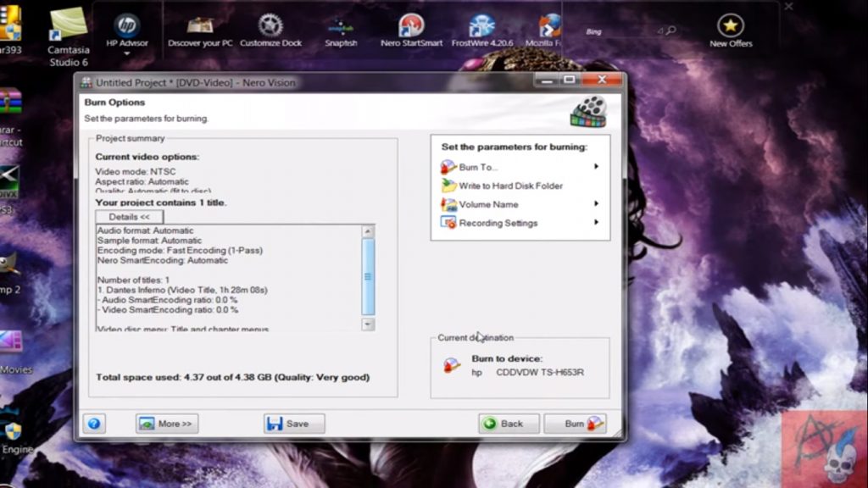
Task: Open New Offers star icon
Action: [x=731, y=30]
